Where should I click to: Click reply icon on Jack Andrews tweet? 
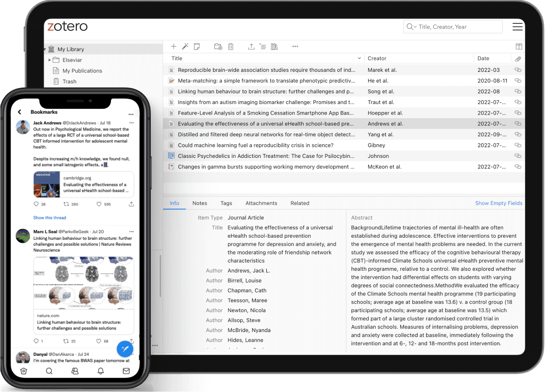click(36, 204)
